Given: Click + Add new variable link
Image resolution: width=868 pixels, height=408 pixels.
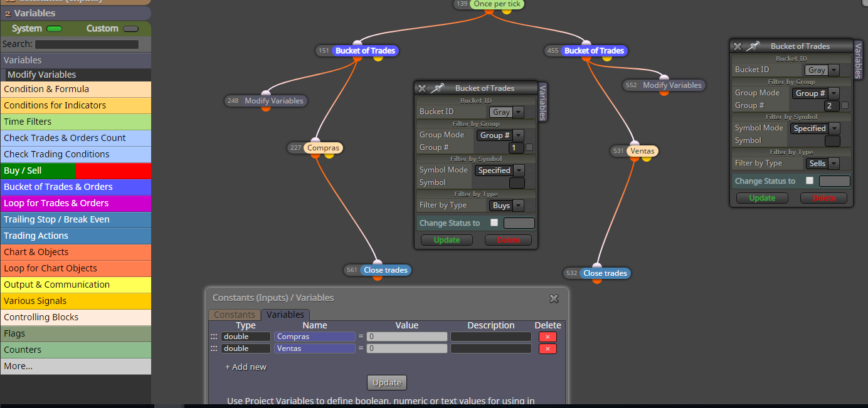Looking at the screenshot, I should coord(246,367).
